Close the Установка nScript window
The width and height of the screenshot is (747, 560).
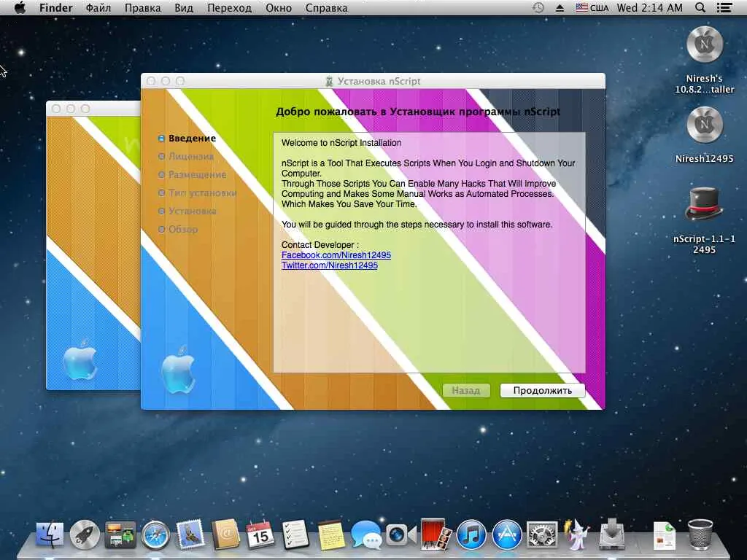point(151,81)
